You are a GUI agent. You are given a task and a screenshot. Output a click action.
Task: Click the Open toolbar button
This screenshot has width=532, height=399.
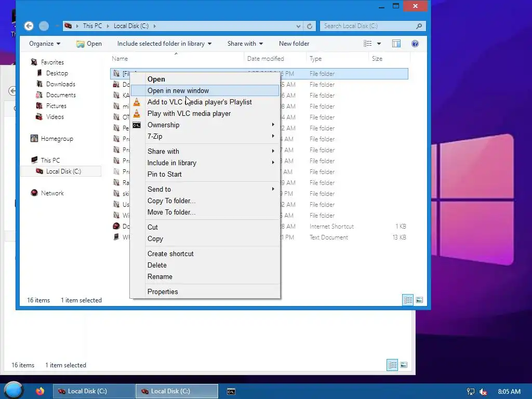click(x=89, y=44)
